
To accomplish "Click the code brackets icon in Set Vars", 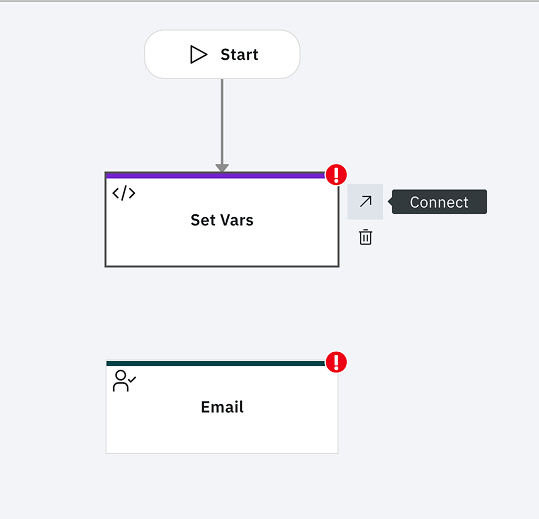I will click(x=124, y=193).
